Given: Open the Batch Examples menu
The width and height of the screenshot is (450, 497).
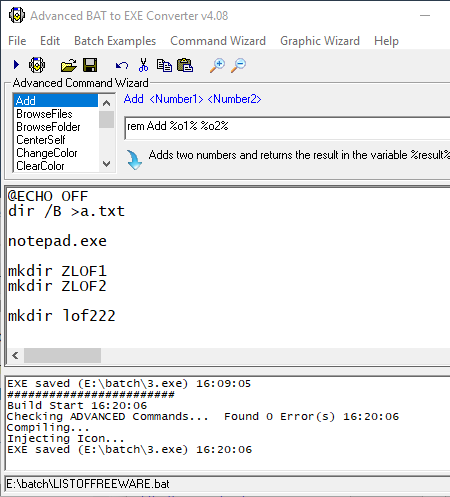Looking at the screenshot, I should pos(115,41).
